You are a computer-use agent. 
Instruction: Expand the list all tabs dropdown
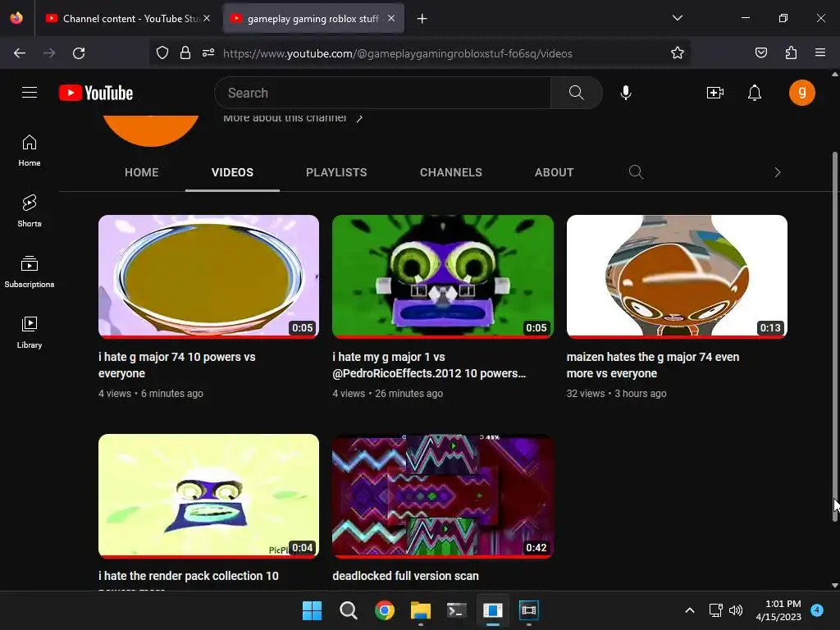[677, 18]
